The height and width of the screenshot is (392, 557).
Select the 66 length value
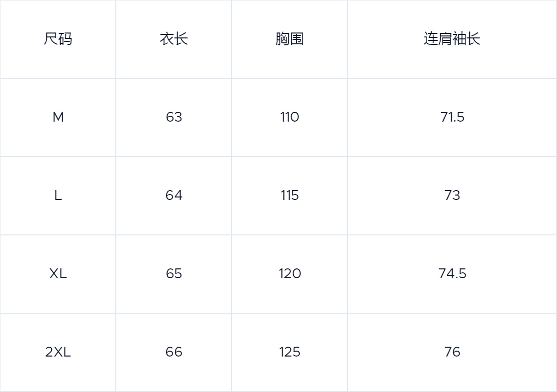(x=174, y=352)
